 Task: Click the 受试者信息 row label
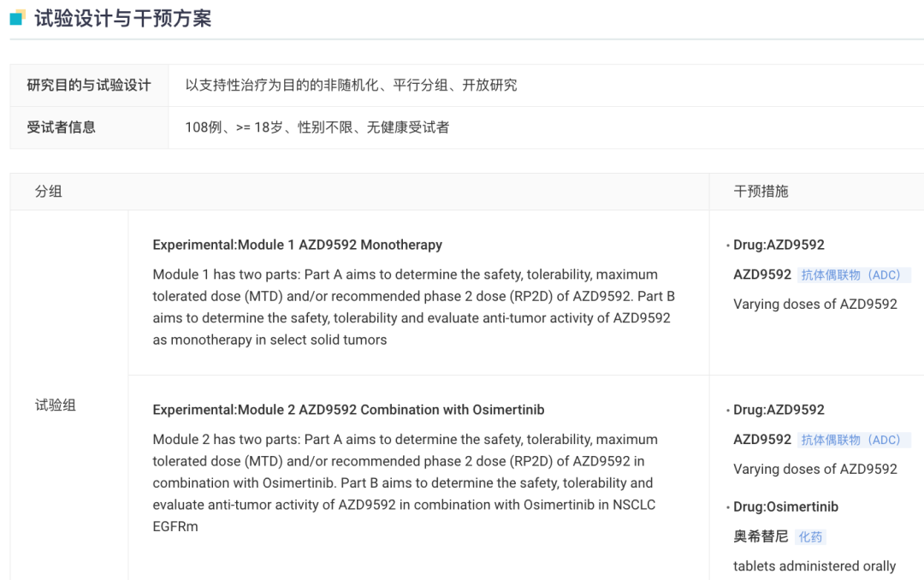point(62,127)
